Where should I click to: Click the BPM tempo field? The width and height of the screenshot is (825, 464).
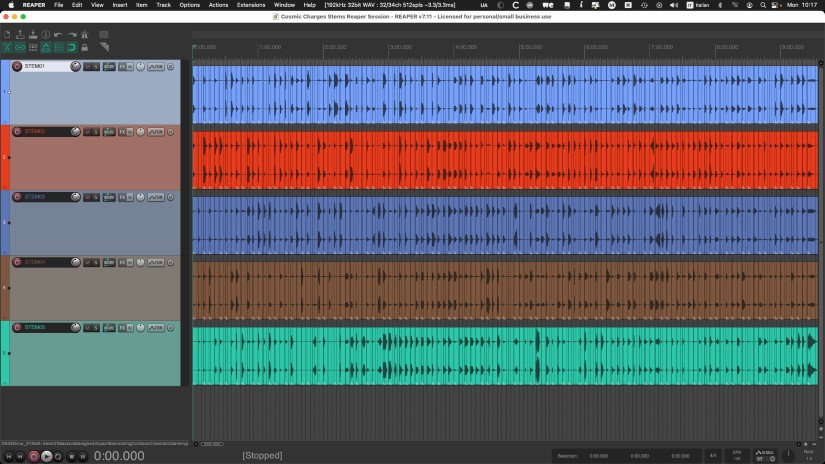[737, 456]
